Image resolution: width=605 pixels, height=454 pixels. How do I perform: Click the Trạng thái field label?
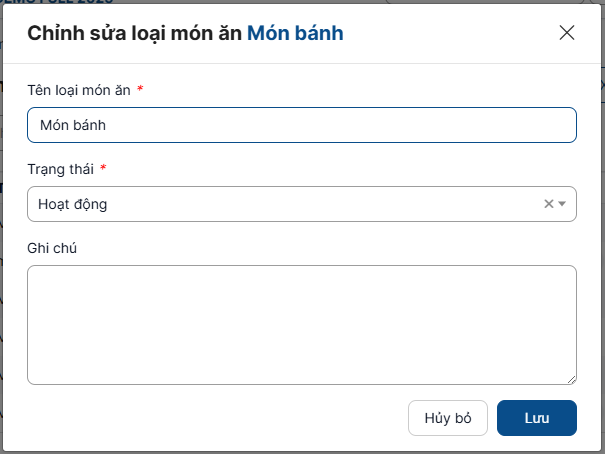(x=61, y=168)
